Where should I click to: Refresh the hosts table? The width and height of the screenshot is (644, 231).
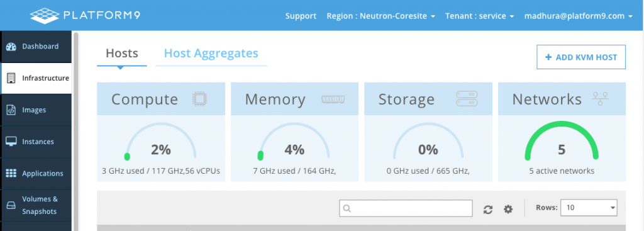[x=488, y=210]
